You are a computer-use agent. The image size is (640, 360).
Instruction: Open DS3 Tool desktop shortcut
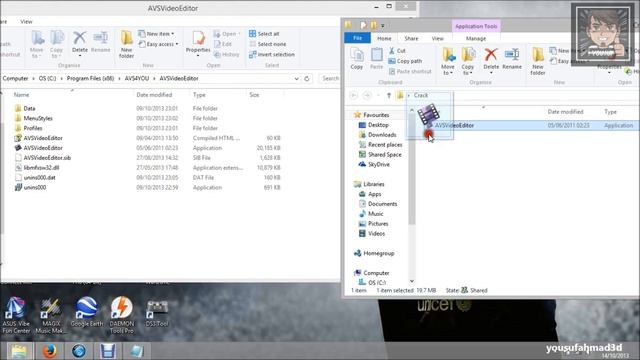coord(157,313)
